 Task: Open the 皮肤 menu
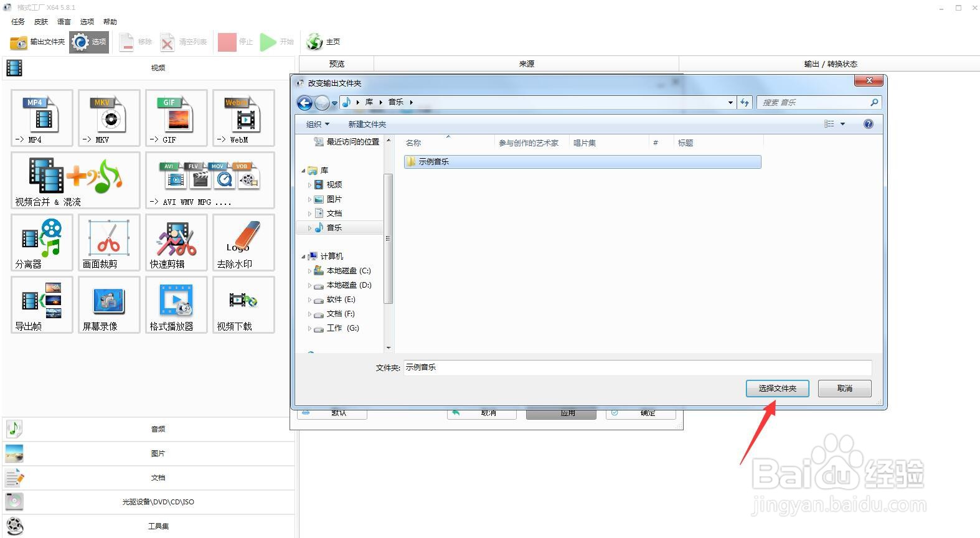pyautogui.click(x=41, y=22)
